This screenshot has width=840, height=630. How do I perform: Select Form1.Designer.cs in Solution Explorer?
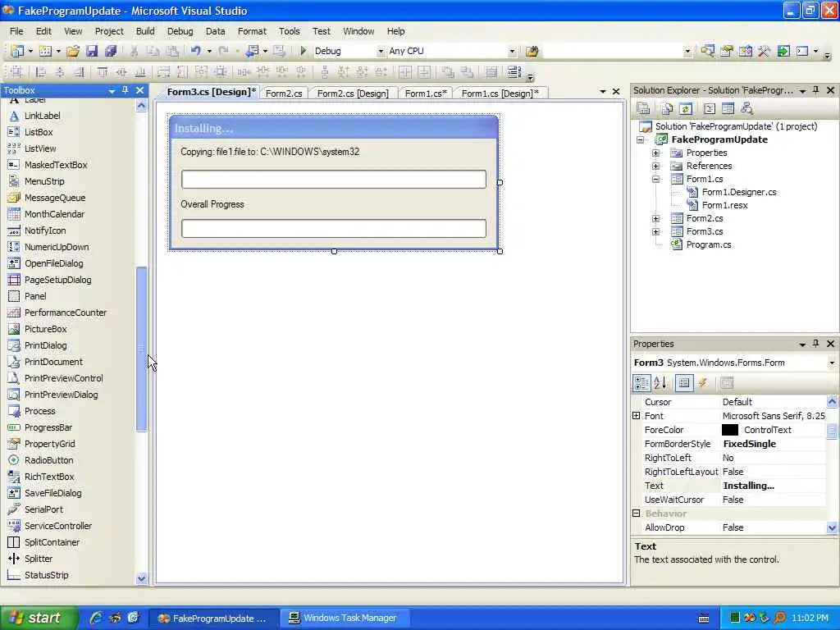point(739,192)
